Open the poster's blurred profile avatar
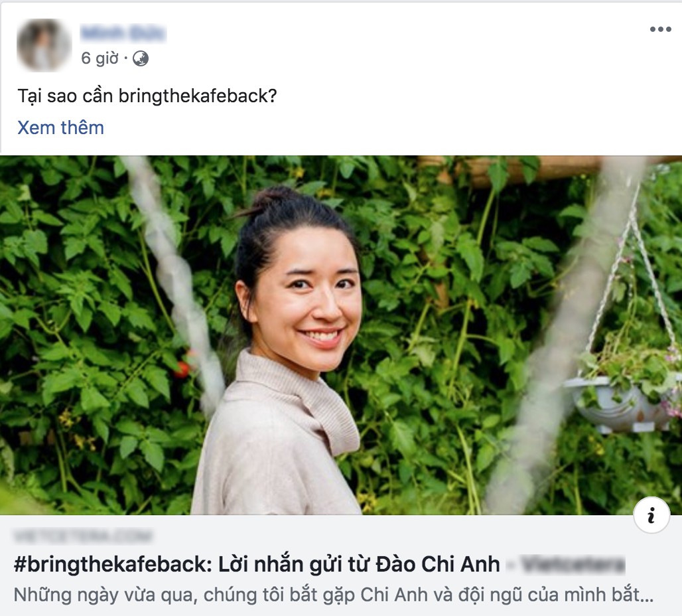 click(44, 45)
